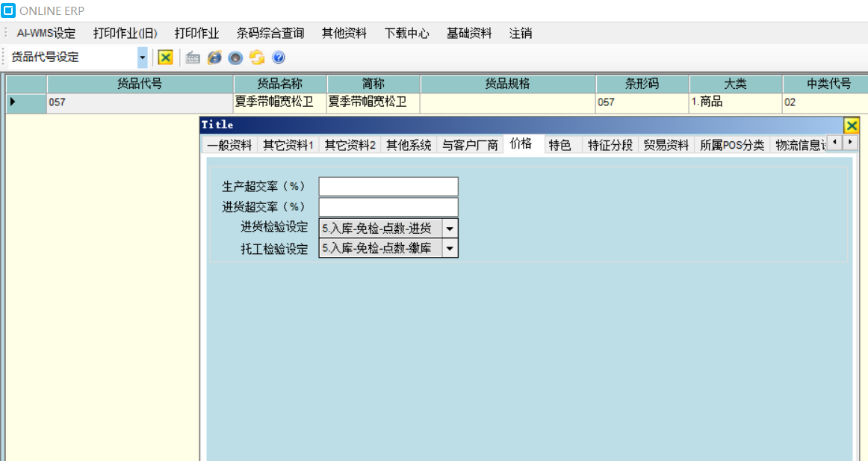Switch to the 一般资料 tab

point(229,146)
